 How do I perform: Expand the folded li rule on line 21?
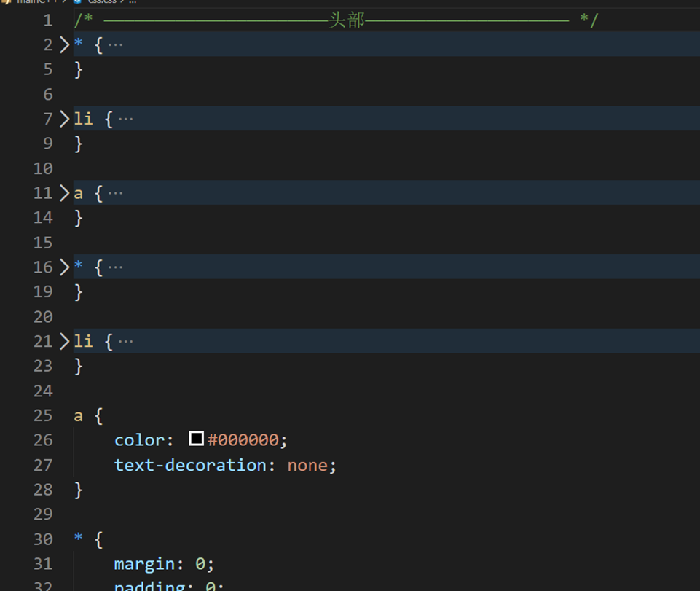(64, 341)
